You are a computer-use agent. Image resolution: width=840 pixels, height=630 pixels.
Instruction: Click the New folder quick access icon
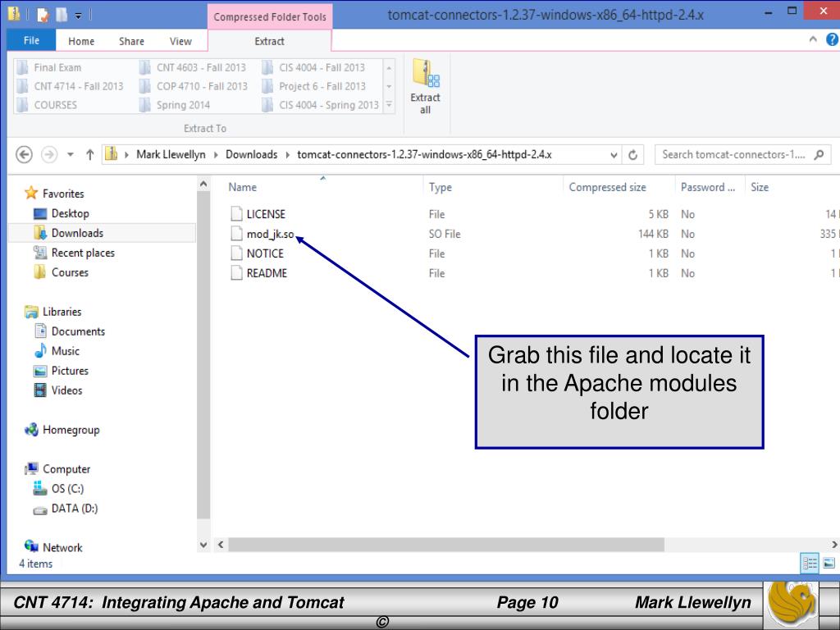62,15
